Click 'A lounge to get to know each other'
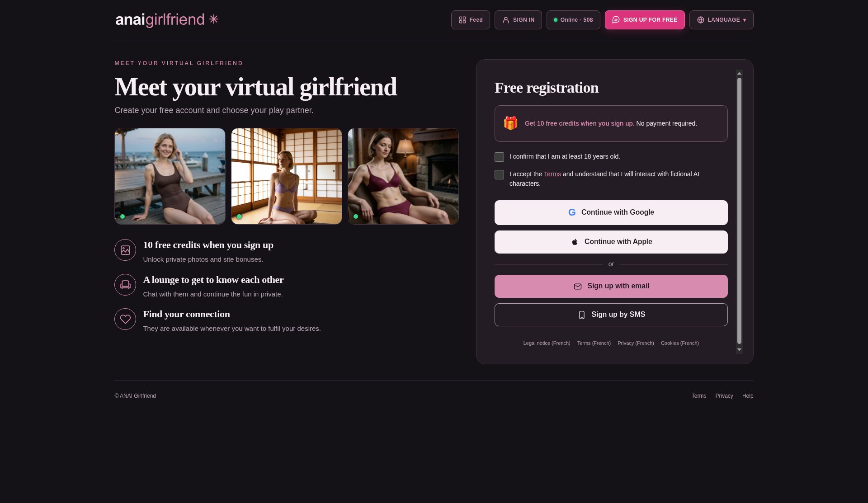The height and width of the screenshot is (503, 868). point(213,280)
